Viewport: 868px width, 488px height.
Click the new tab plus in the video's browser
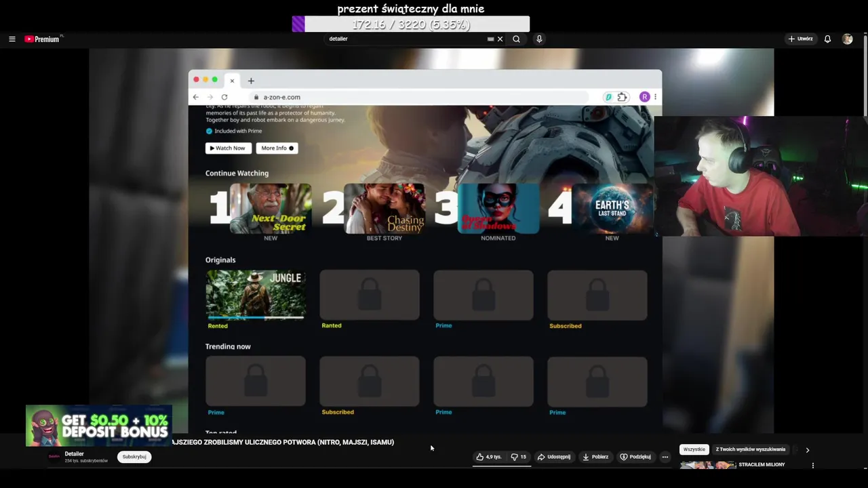tap(251, 81)
